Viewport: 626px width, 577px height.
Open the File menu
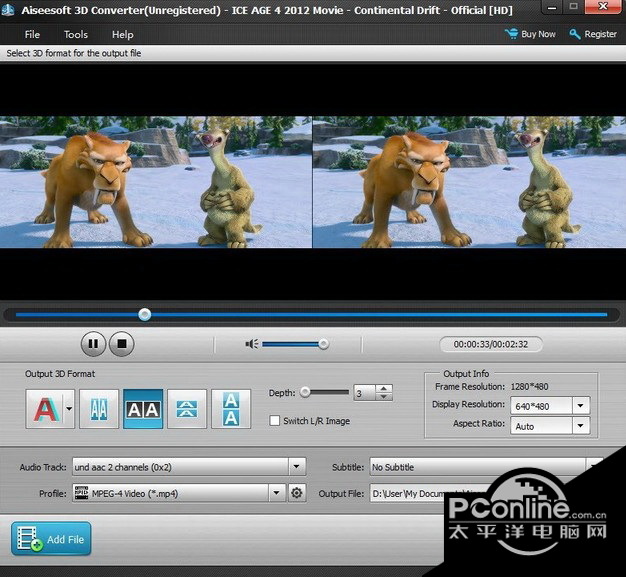32,35
